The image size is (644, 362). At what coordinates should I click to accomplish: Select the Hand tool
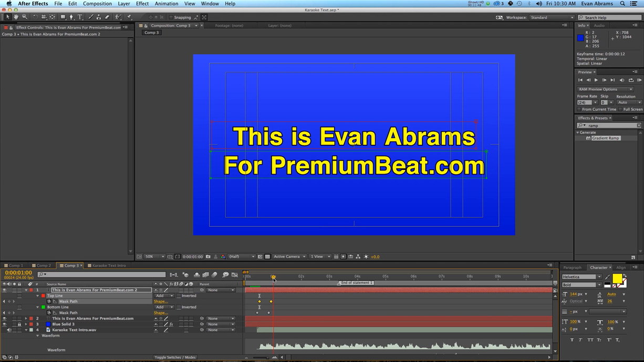(x=16, y=17)
